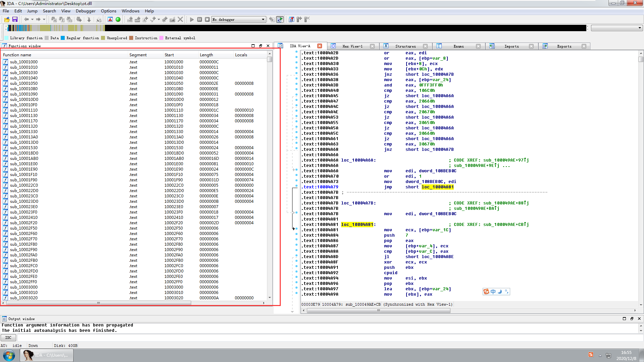This screenshot has height=362, width=644.
Task: Open the Search menu
Action: [x=49, y=11]
